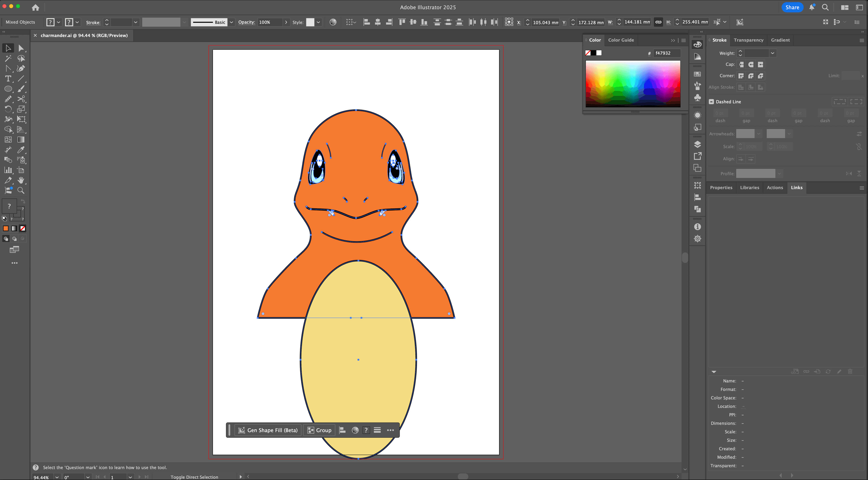Set fill to None in toolbar
The height and width of the screenshot is (480, 868).
[23, 229]
